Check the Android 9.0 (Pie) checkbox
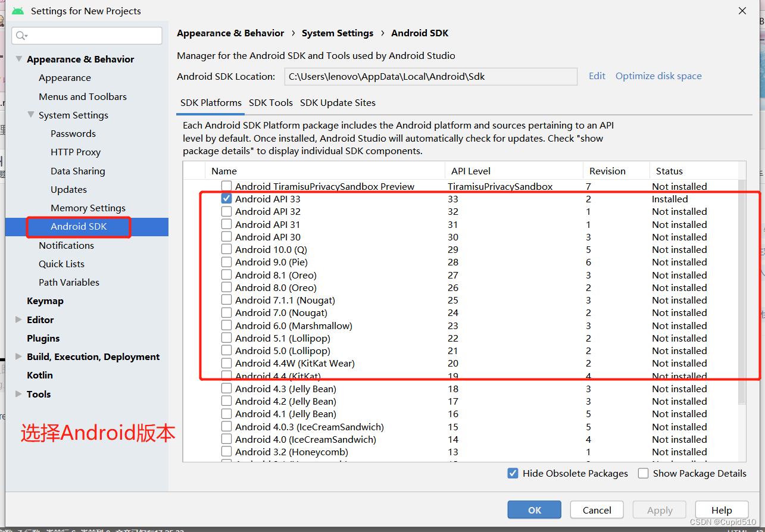Viewport: 765px width, 532px height. 226,262
